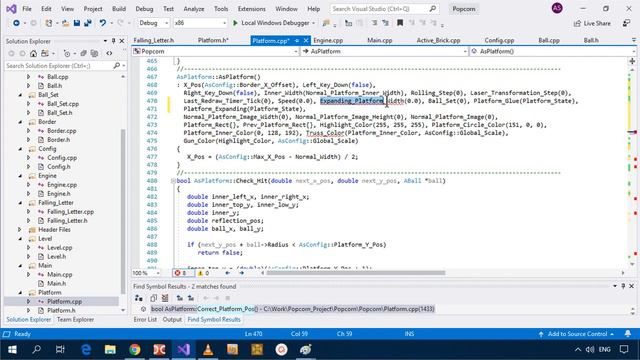The image size is (640, 360).
Task: Switch to the Error List tab
Action: (x=145, y=320)
